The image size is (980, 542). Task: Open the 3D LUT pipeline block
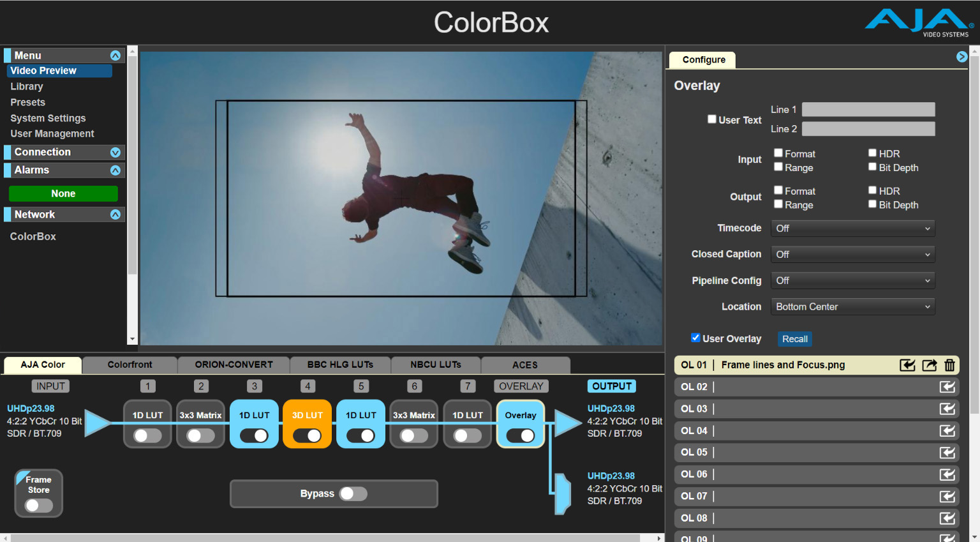point(307,415)
